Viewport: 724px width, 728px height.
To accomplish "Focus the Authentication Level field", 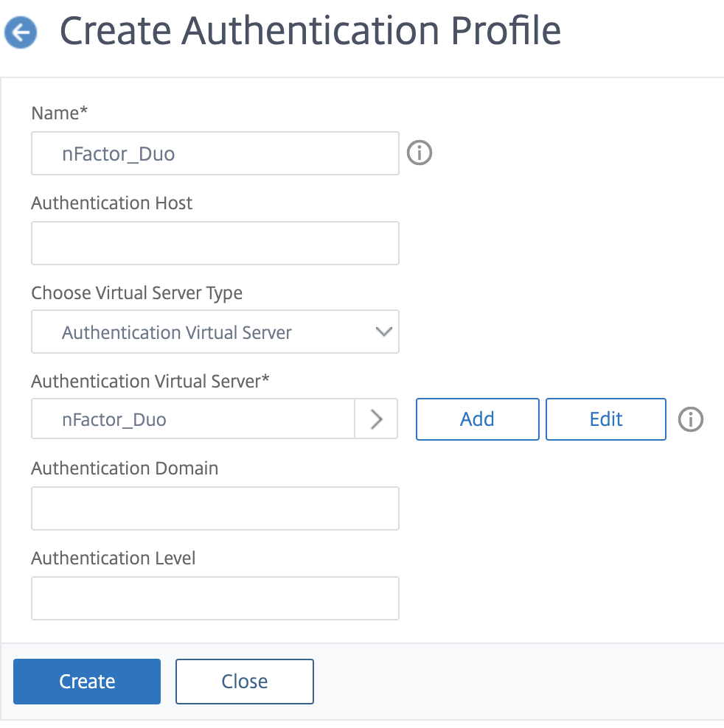I will point(215,598).
